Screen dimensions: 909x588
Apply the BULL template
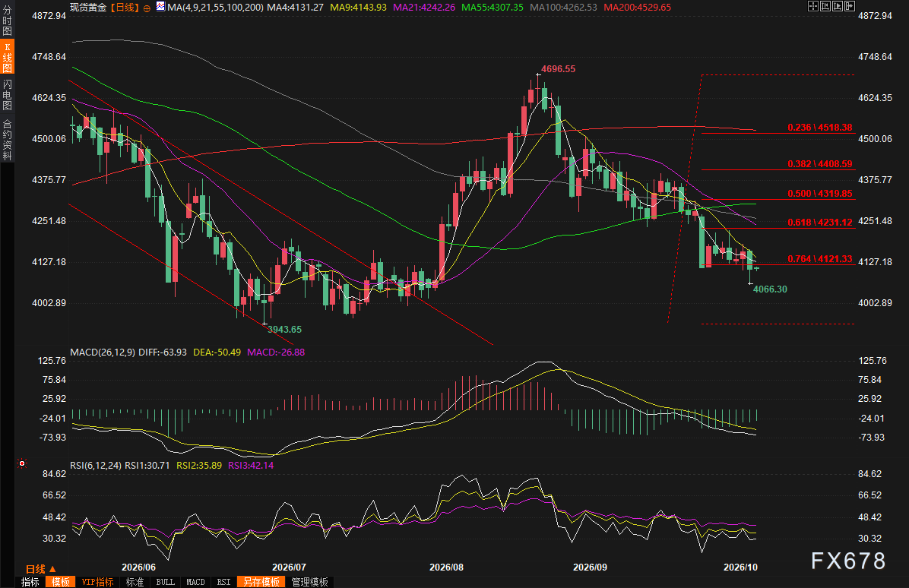click(165, 582)
